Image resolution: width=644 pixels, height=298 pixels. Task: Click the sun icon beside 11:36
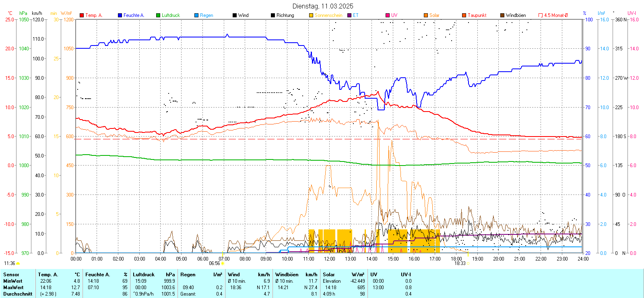18,263
